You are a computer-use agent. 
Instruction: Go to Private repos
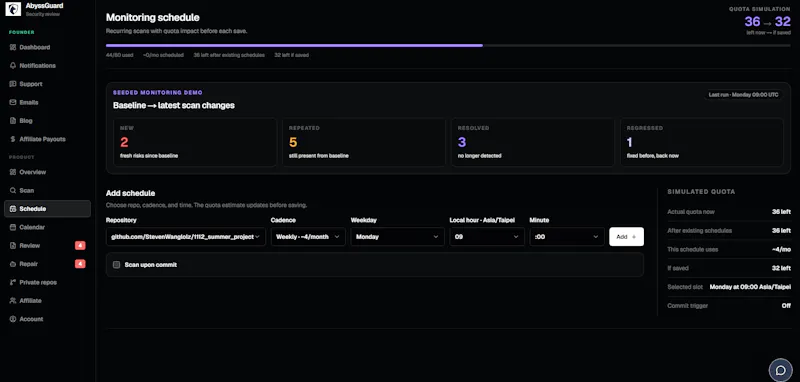coord(47,283)
